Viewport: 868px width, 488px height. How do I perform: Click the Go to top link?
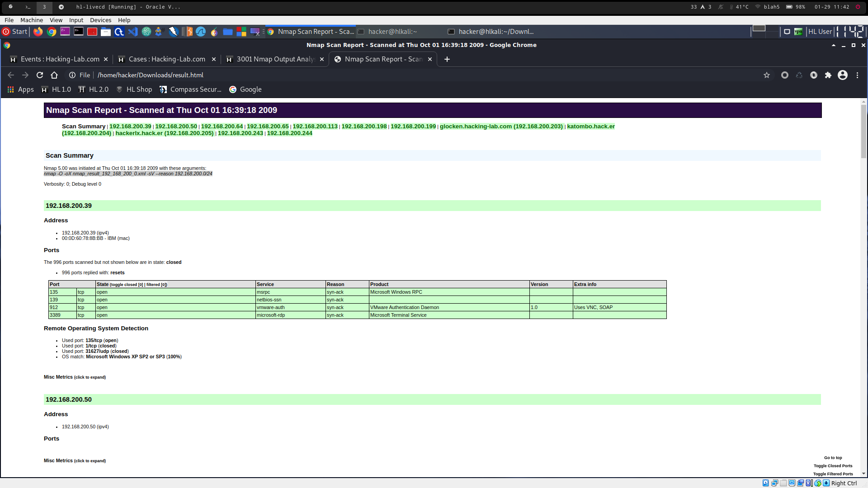pyautogui.click(x=833, y=458)
